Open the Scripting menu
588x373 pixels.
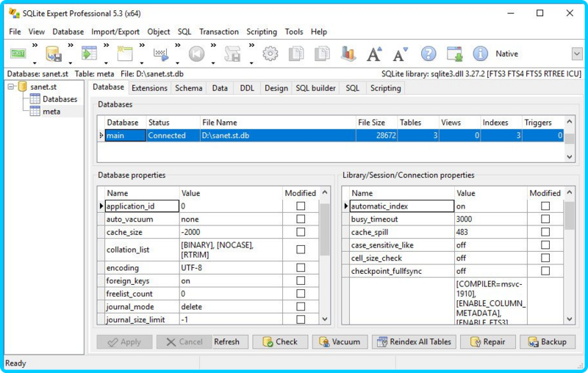tap(262, 32)
